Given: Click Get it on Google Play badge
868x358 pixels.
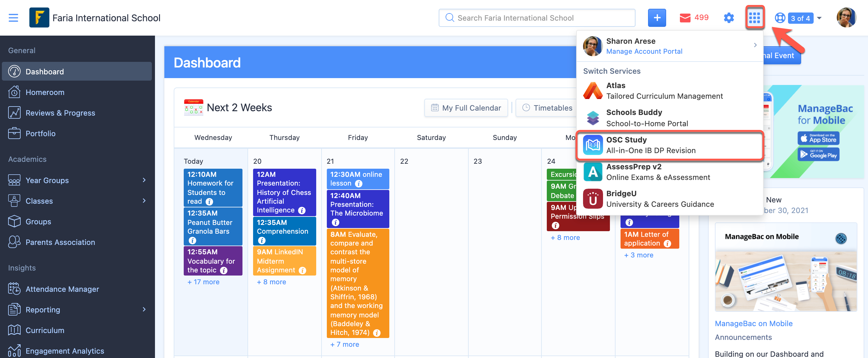Looking at the screenshot, I should click(x=818, y=154).
